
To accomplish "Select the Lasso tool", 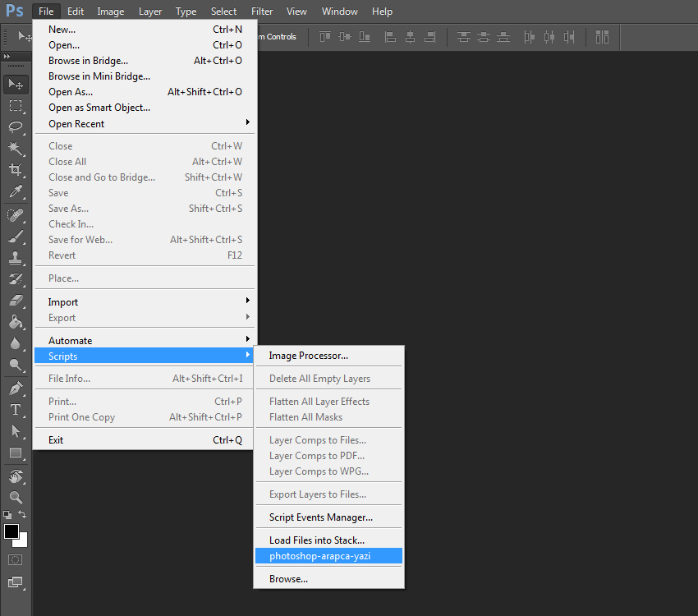I will [x=16, y=126].
